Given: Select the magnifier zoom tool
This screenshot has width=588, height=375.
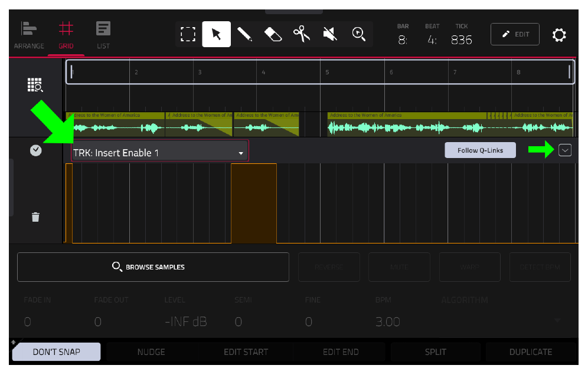Looking at the screenshot, I should pos(359,34).
